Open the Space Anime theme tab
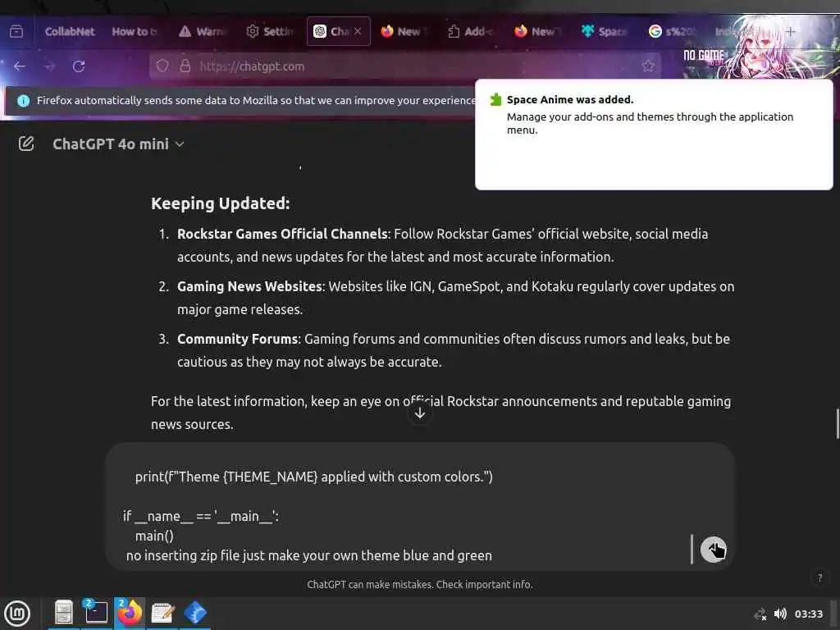The height and width of the screenshot is (630, 840). coord(605,32)
